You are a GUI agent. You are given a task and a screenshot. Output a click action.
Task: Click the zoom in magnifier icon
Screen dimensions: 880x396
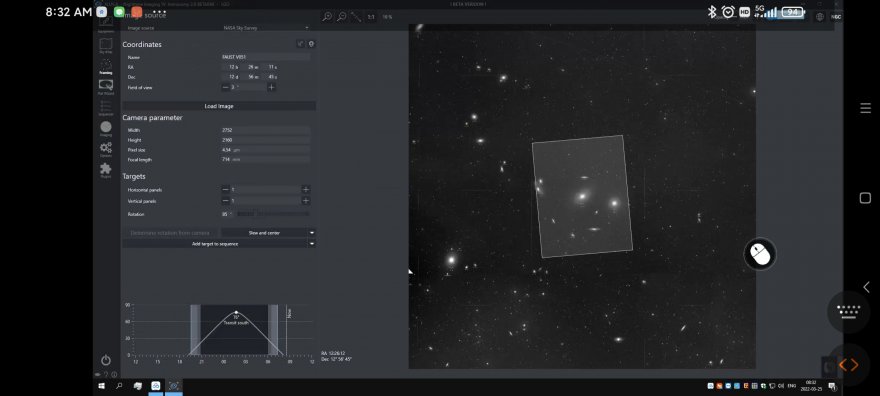click(x=327, y=17)
